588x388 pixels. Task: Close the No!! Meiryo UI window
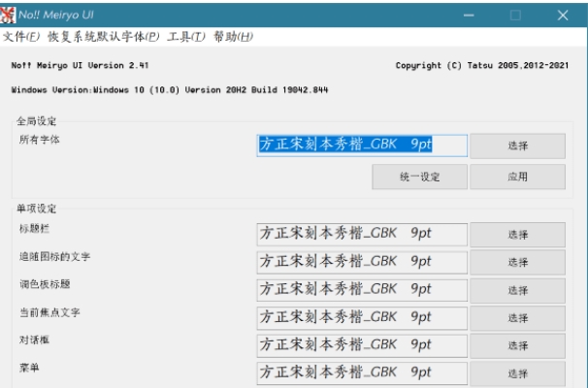click(563, 16)
